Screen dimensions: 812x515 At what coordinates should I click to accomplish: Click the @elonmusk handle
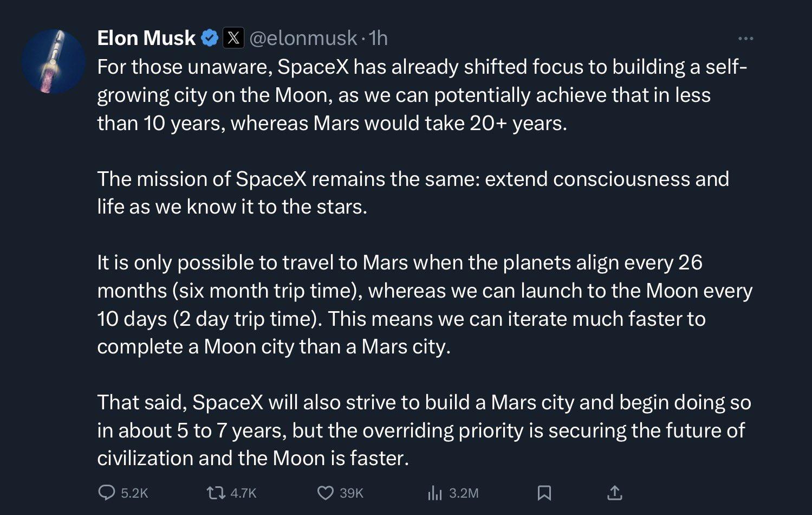(x=303, y=38)
